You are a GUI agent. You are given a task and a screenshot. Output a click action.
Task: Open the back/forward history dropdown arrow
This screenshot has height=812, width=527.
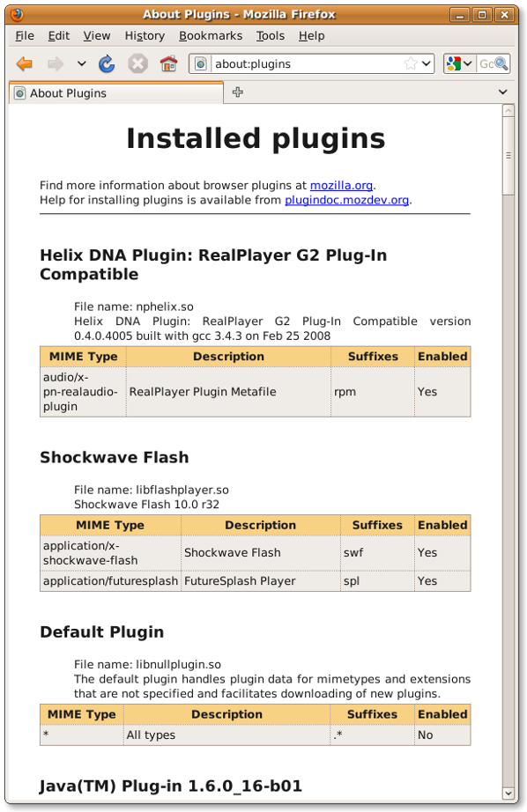click(x=81, y=64)
